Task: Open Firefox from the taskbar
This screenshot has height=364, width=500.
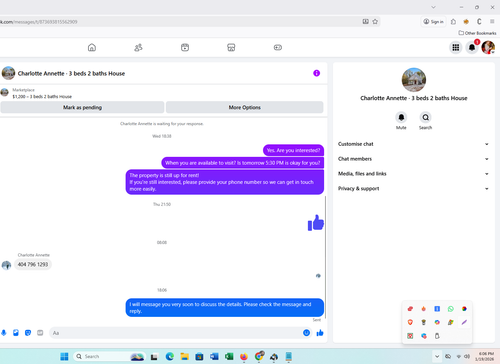Action: [244, 357]
